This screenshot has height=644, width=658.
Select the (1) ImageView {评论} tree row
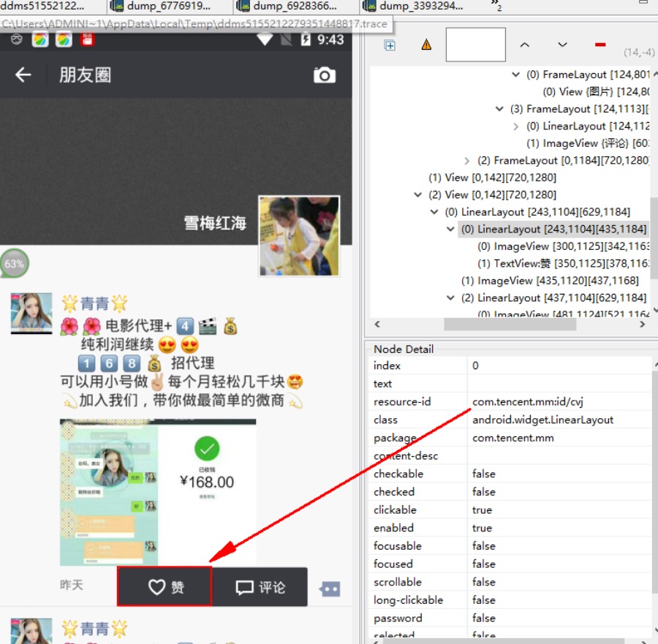tap(588, 143)
